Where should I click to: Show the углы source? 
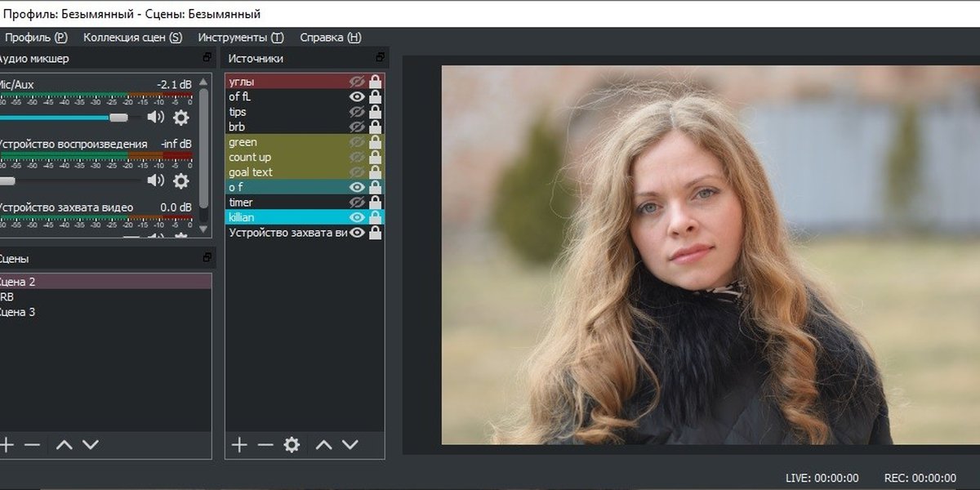357,82
